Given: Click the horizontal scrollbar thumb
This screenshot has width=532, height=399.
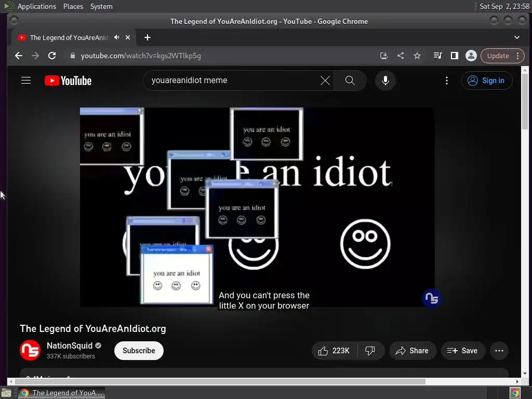Looking at the screenshot, I should [x=220, y=382].
